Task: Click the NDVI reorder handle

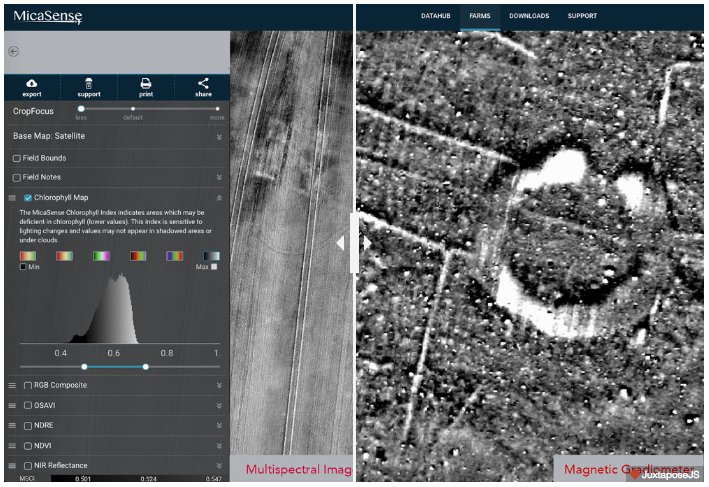Action: tap(12, 446)
